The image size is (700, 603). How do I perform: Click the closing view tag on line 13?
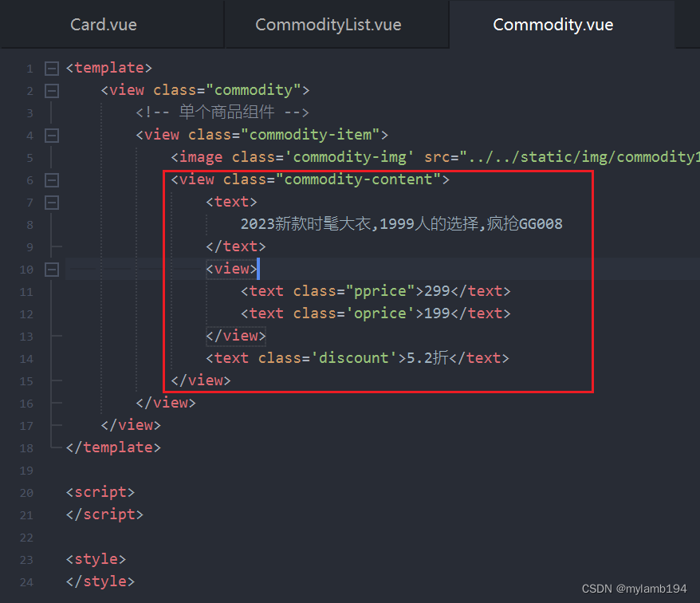point(236,336)
